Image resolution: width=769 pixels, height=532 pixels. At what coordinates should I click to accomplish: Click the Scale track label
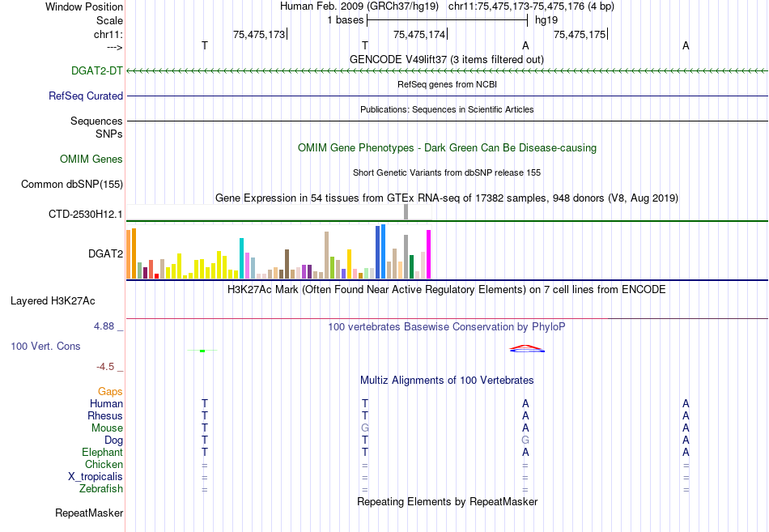(x=110, y=20)
